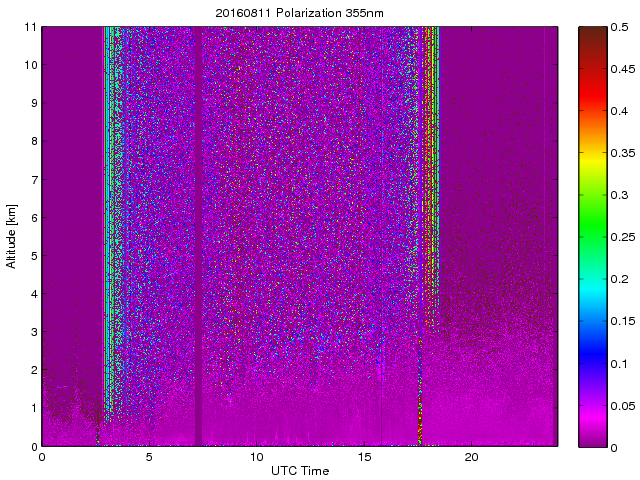Click the y-axis tick label 7
The image size is (640, 480).
click(x=33, y=180)
